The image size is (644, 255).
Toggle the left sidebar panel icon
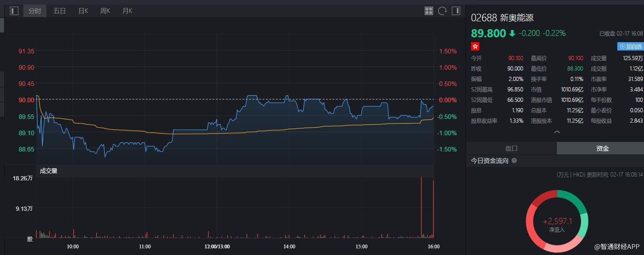(14, 11)
